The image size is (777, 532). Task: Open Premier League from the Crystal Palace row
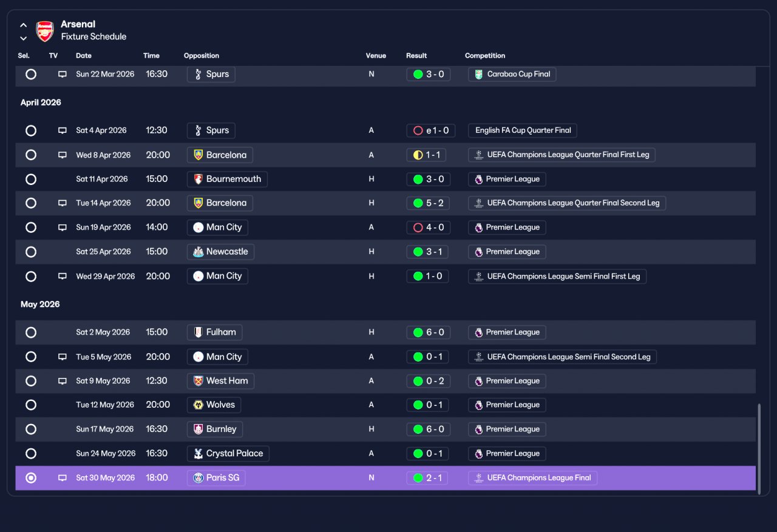point(507,453)
